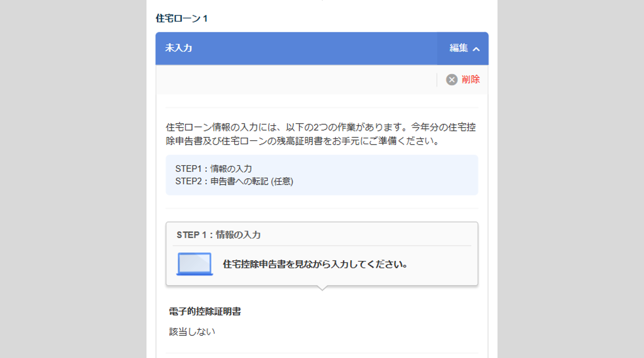The image size is (644, 358).
Task: Click the gray circular X delete icon
Action: pos(451,80)
